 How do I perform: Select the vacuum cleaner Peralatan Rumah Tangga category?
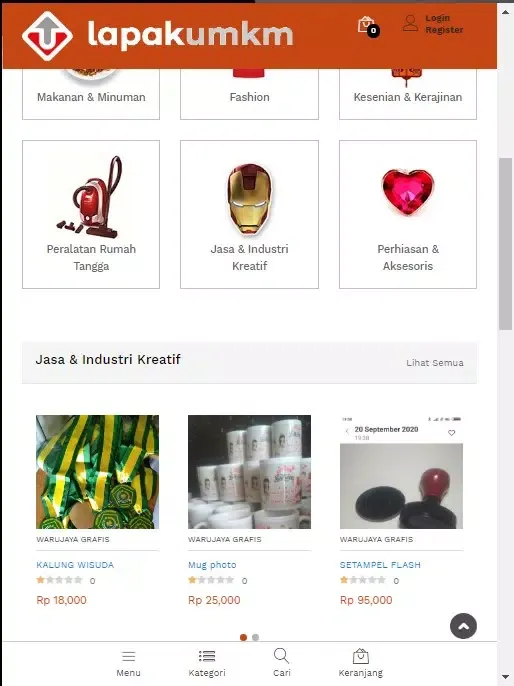point(91,214)
